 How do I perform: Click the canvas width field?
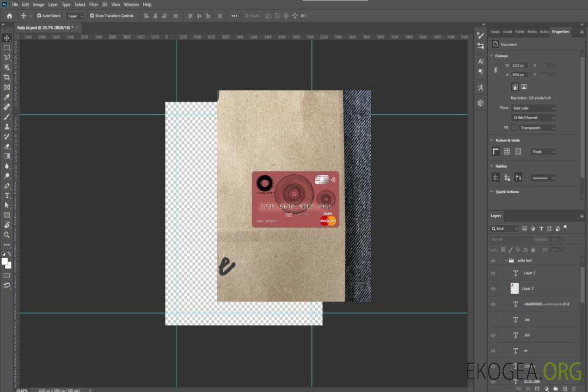click(x=519, y=65)
